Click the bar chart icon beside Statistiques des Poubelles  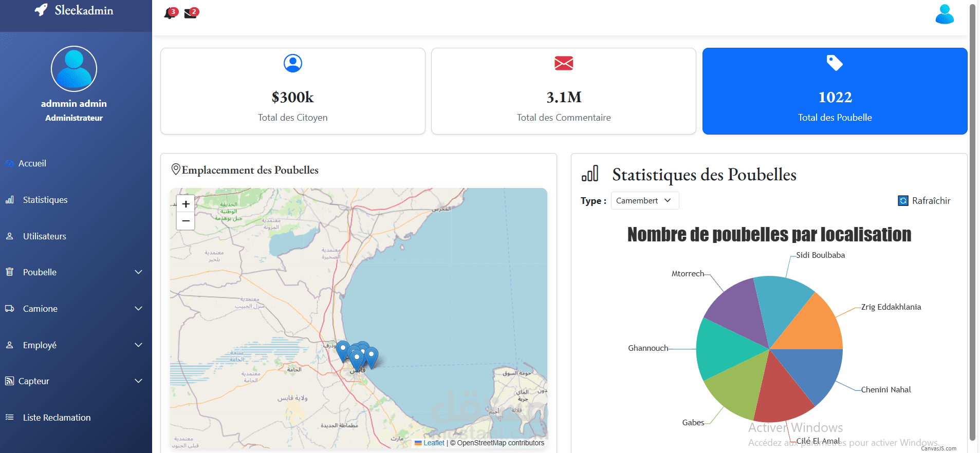coord(590,174)
